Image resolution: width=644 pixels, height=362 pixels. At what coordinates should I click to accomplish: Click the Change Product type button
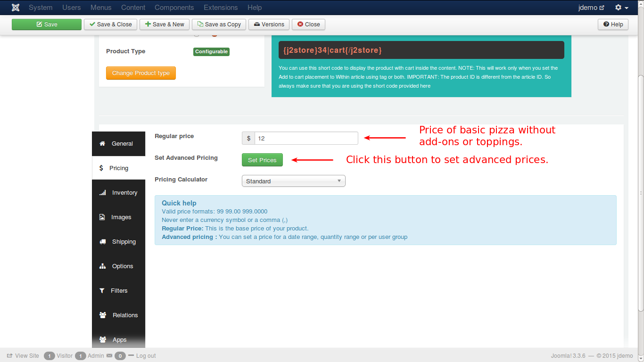click(141, 73)
